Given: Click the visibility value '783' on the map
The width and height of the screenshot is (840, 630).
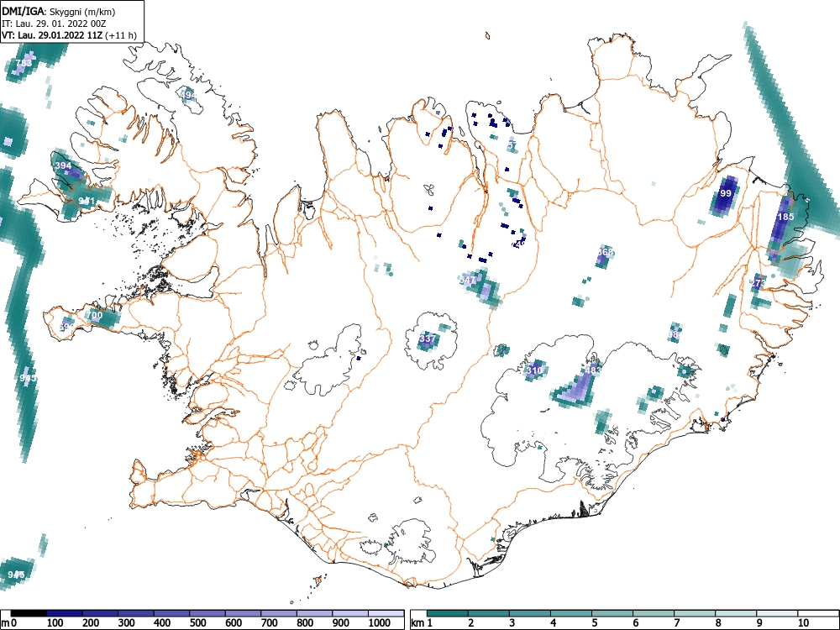Looking at the screenshot, I should click(x=24, y=63).
